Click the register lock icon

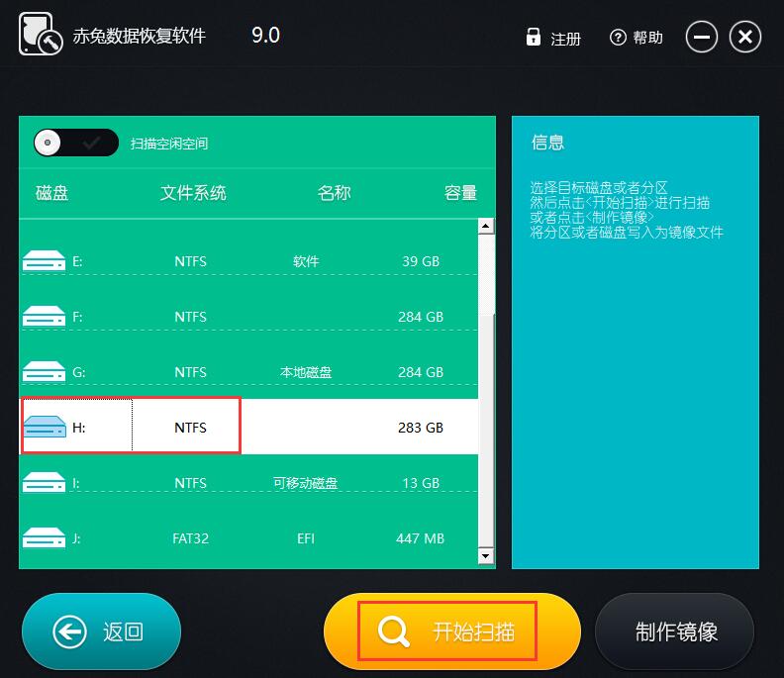(x=533, y=37)
